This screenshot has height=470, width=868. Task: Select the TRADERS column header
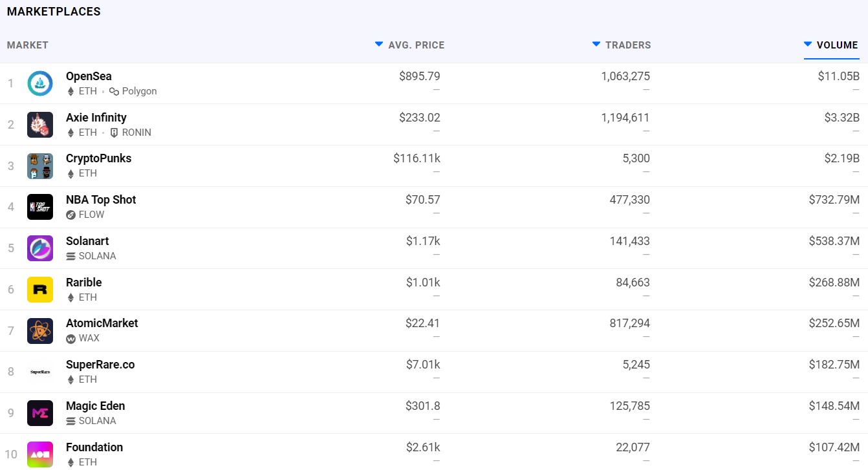(628, 45)
